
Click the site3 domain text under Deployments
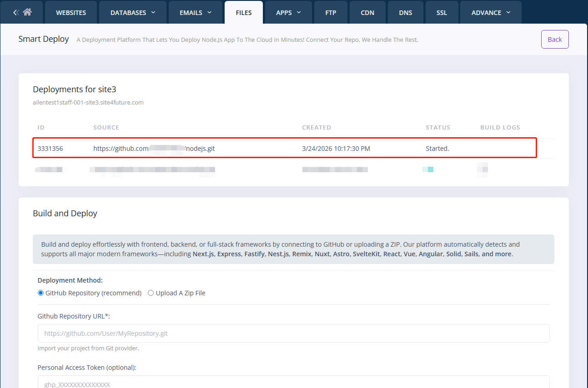tap(88, 103)
